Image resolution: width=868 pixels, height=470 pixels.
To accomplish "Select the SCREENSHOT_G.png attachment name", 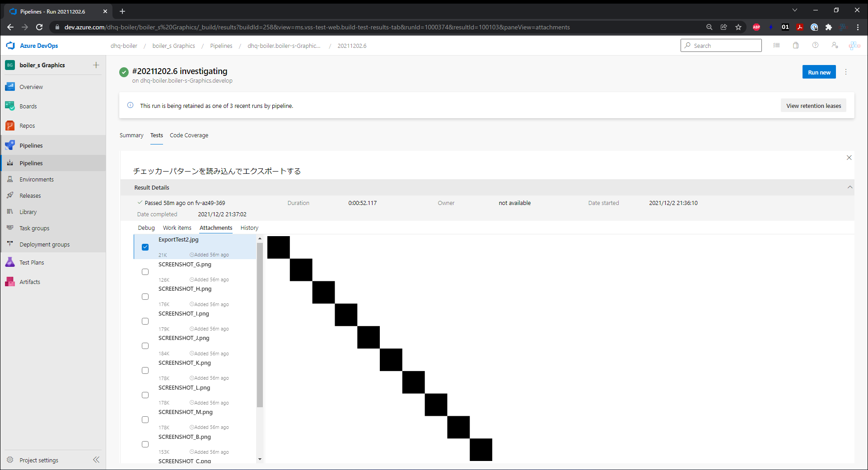I will pyautogui.click(x=185, y=264).
